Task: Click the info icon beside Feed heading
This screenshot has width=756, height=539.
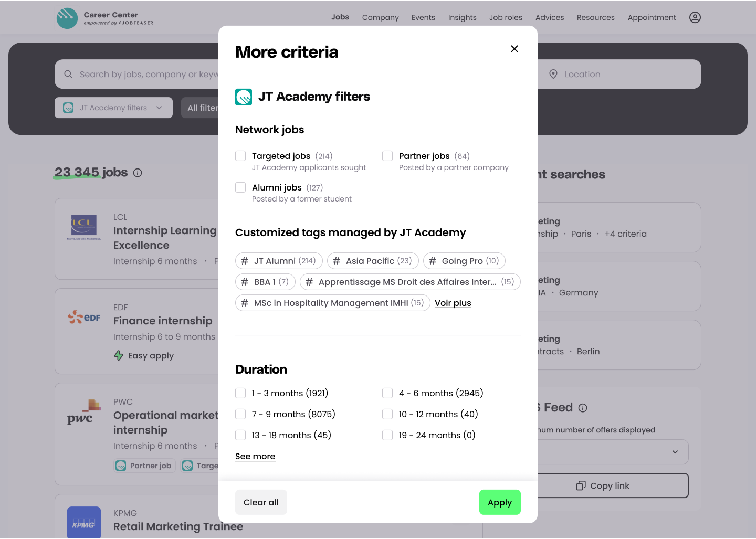Action: (583, 408)
